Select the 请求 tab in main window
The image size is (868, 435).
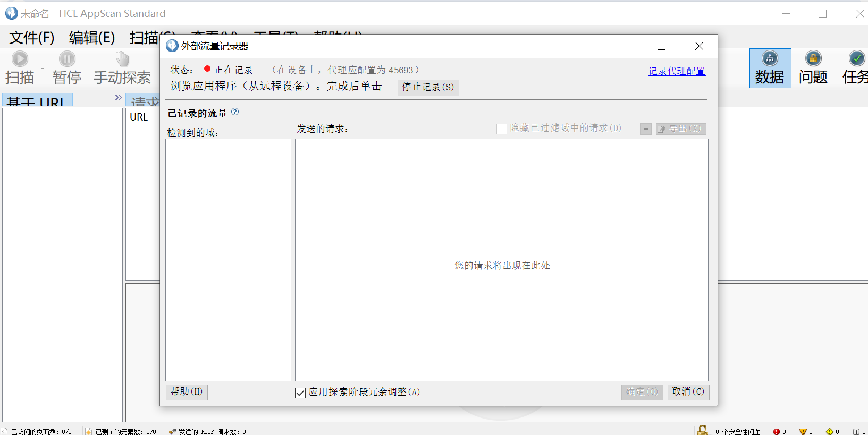pos(143,100)
